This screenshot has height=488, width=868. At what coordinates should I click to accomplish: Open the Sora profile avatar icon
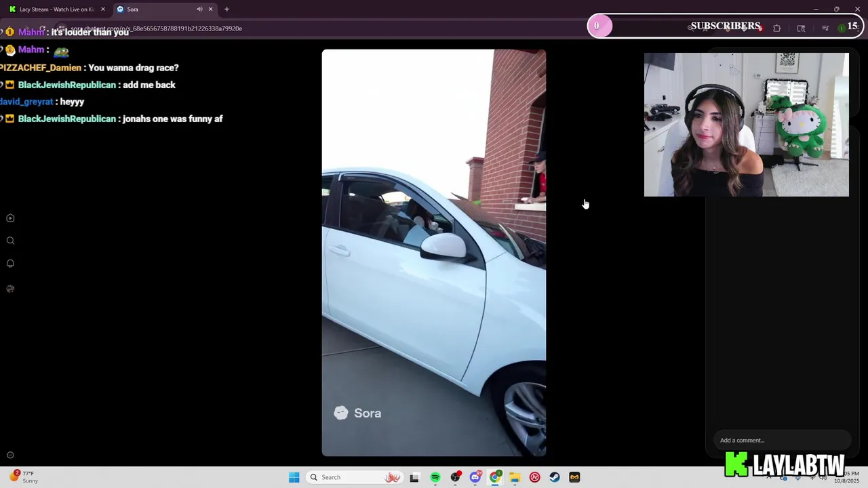pyautogui.click(x=10, y=289)
